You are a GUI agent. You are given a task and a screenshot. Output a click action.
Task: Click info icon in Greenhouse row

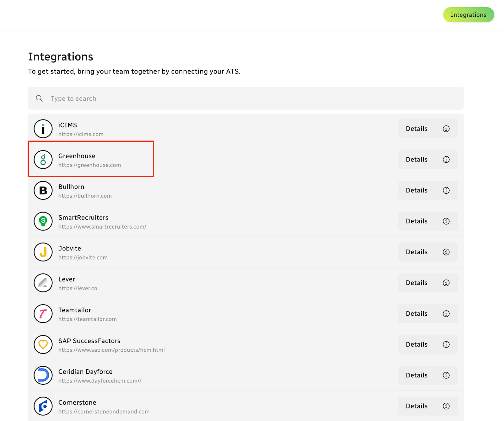click(x=446, y=160)
